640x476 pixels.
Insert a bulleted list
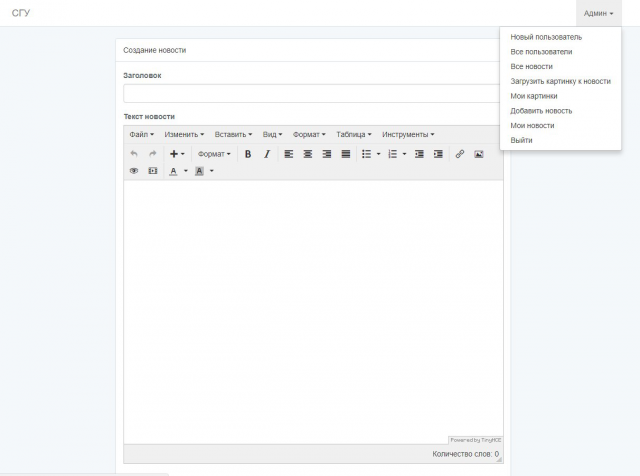pyautogui.click(x=367, y=154)
